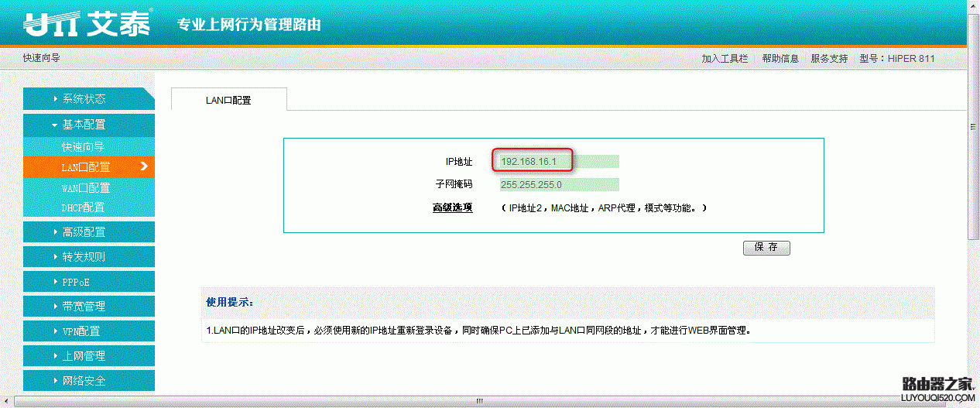Expand the 网络安全 menu section
Image resolution: width=980 pixels, height=408 pixels.
[x=89, y=380]
